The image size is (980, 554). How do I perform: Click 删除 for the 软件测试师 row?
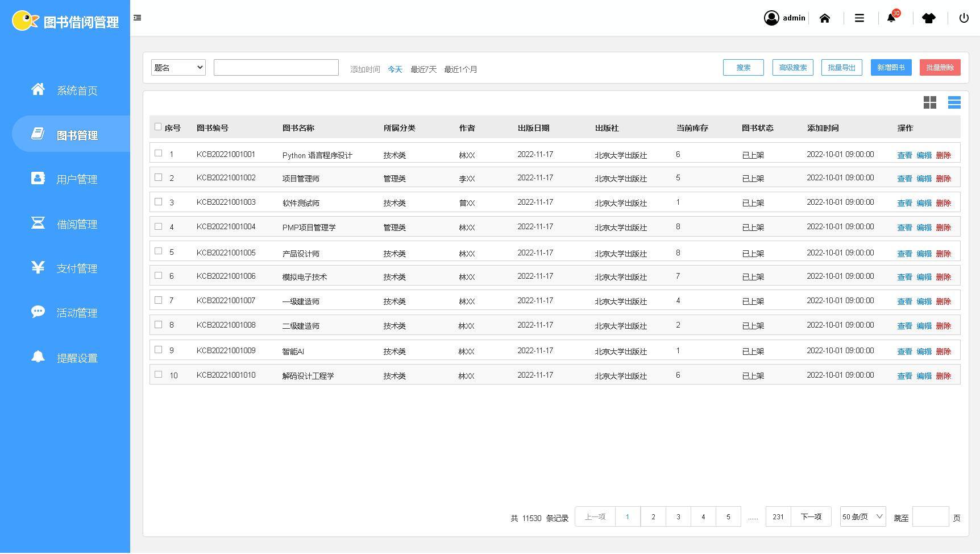(x=943, y=203)
